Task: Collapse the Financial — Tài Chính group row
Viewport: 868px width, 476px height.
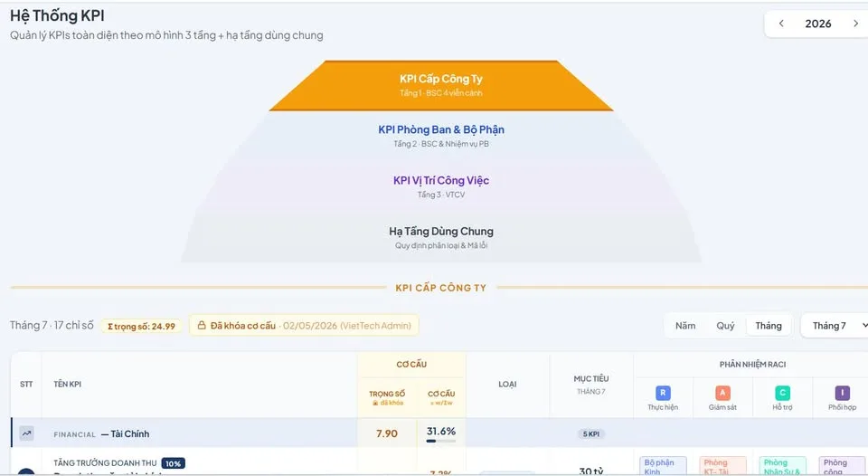Action: [x=184, y=433]
